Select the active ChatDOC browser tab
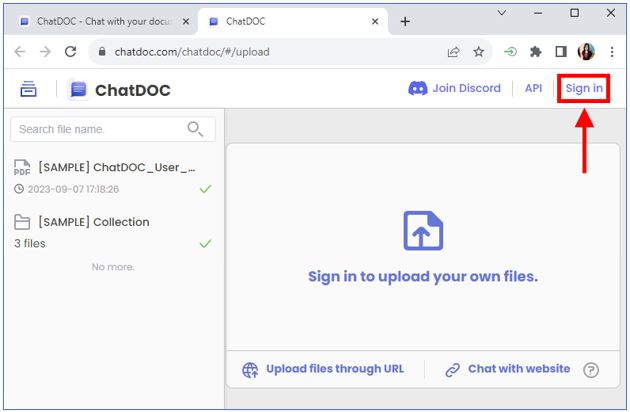This screenshot has height=412, width=630. coord(293,21)
